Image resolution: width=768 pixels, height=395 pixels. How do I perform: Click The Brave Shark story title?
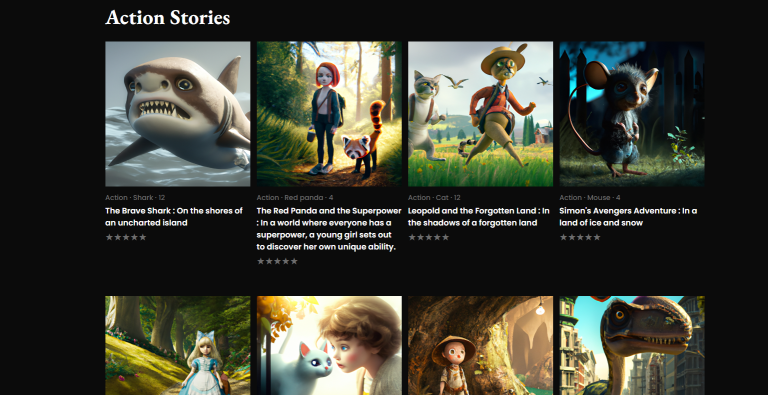point(174,217)
